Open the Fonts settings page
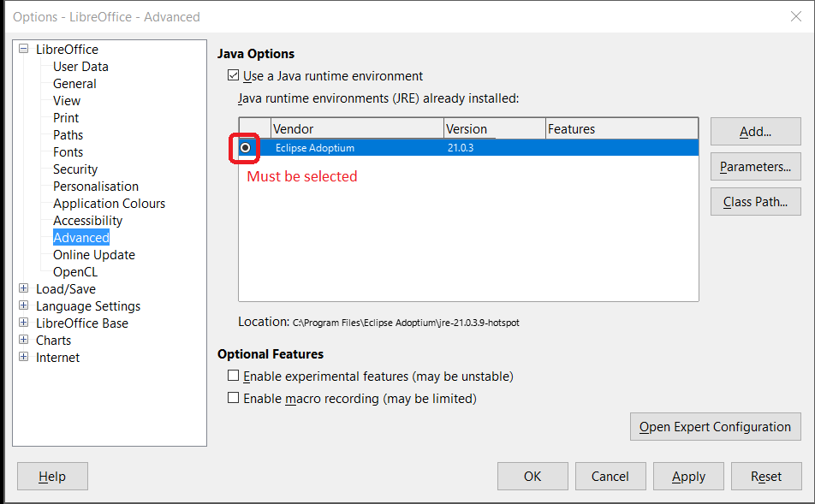The width and height of the screenshot is (815, 504). [68, 152]
